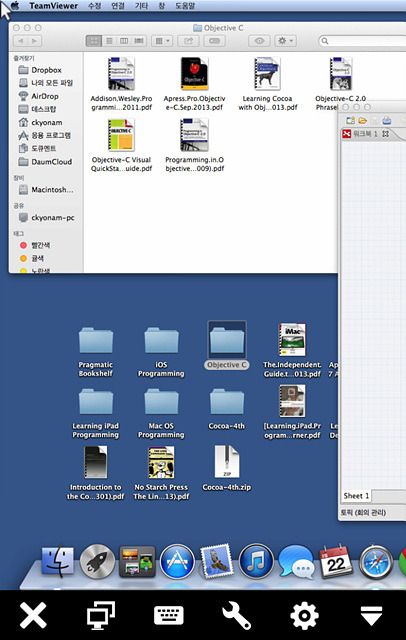The height and width of the screenshot is (640, 406).
Task: Show the keyboard via the keyboard icon
Action: click(169, 616)
